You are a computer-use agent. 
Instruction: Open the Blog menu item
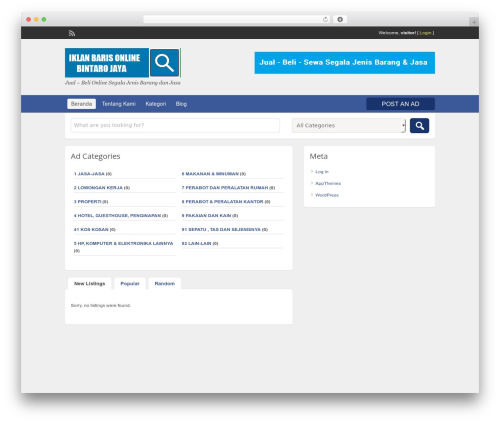pos(181,104)
